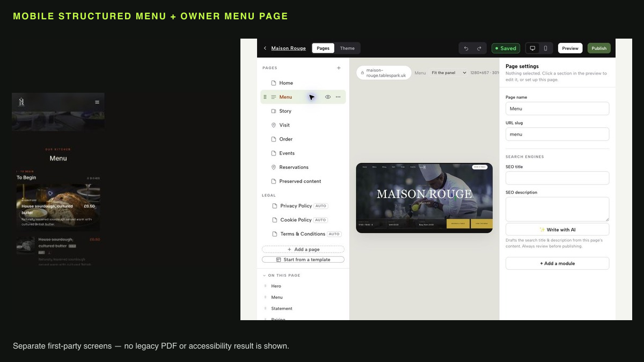Switch to the Theme tab
This screenshot has height=362, width=644.
(347, 48)
